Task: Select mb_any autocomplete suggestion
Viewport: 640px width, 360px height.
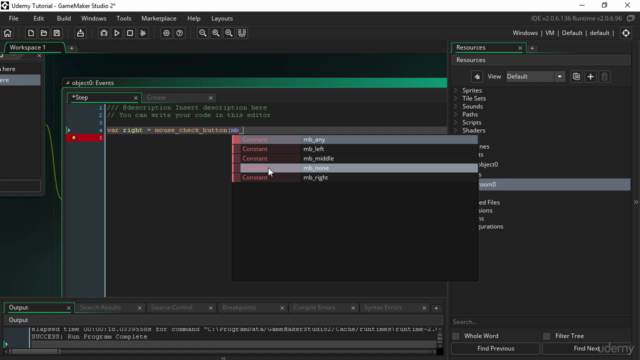Action: pos(355,140)
